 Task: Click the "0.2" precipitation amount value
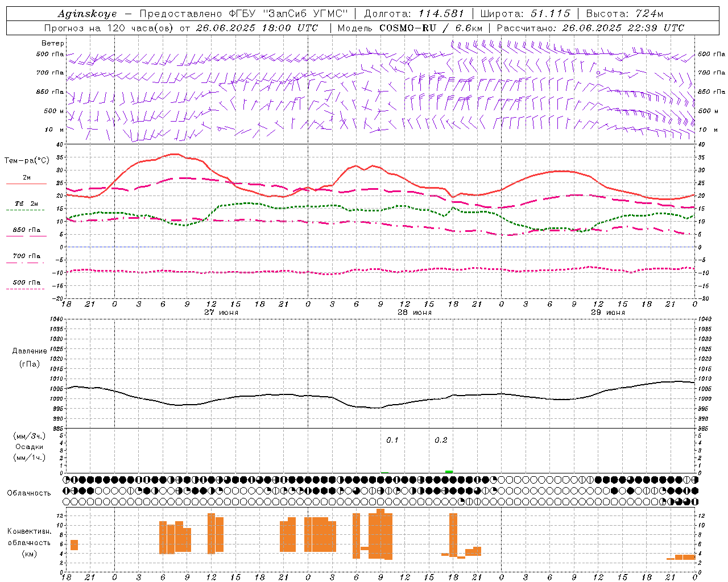point(441,440)
